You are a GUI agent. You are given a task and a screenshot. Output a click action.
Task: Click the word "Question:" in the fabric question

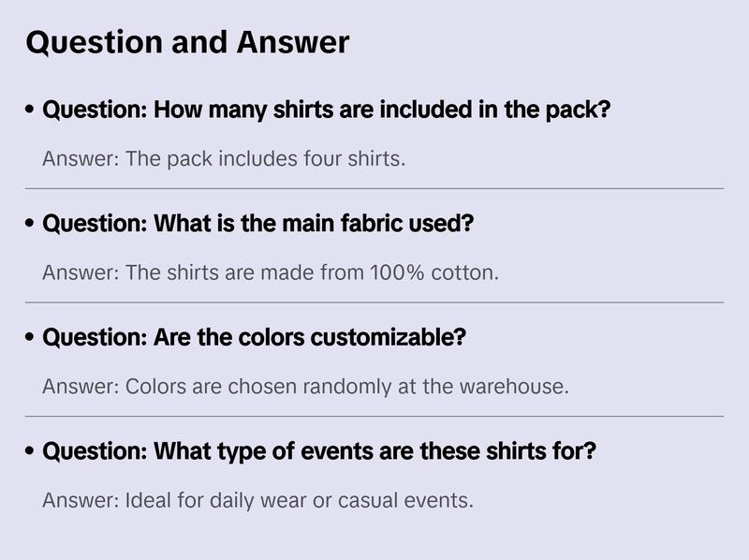click(x=95, y=225)
